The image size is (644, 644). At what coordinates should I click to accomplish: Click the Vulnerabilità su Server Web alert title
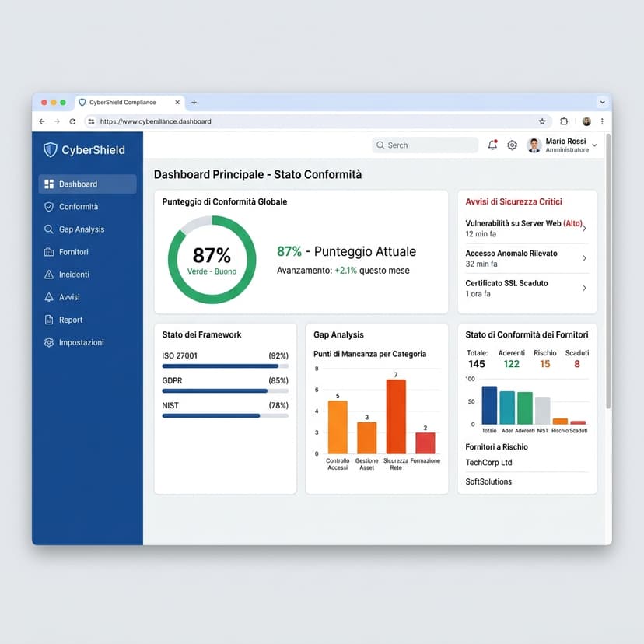(x=523, y=223)
